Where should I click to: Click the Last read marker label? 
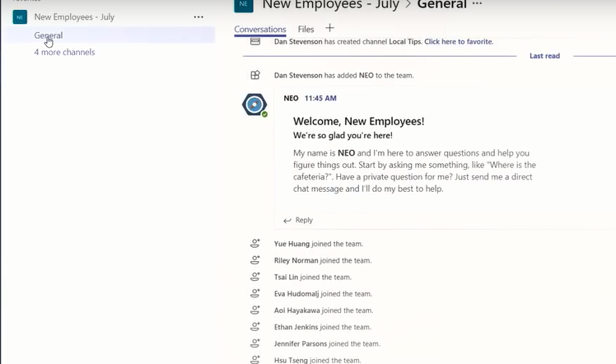tap(544, 56)
